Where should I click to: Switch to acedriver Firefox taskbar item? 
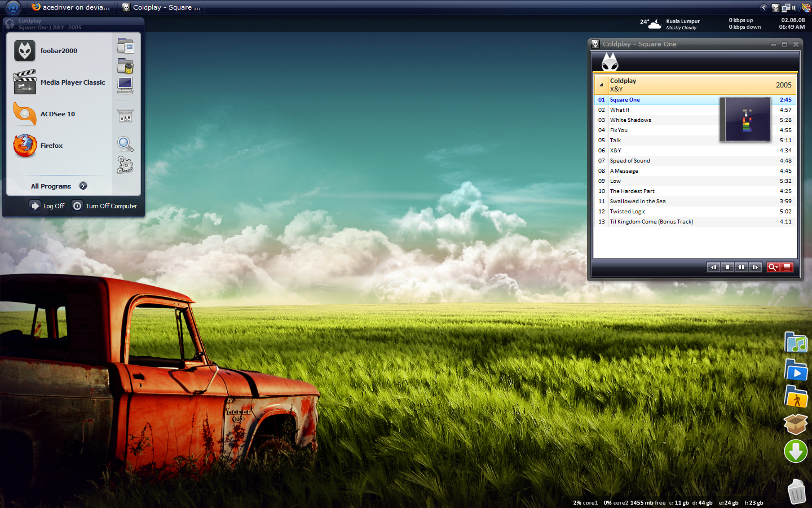click(x=71, y=7)
